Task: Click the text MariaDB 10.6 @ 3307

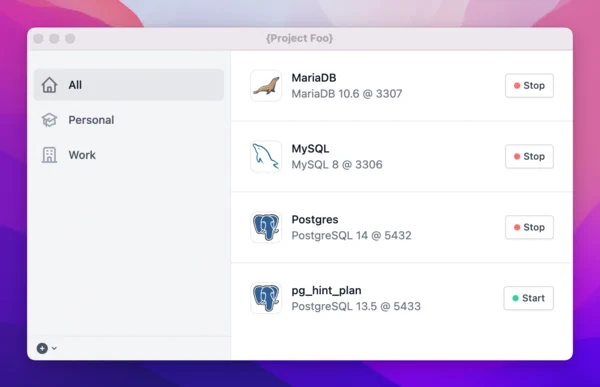Action: pos(347,94)
